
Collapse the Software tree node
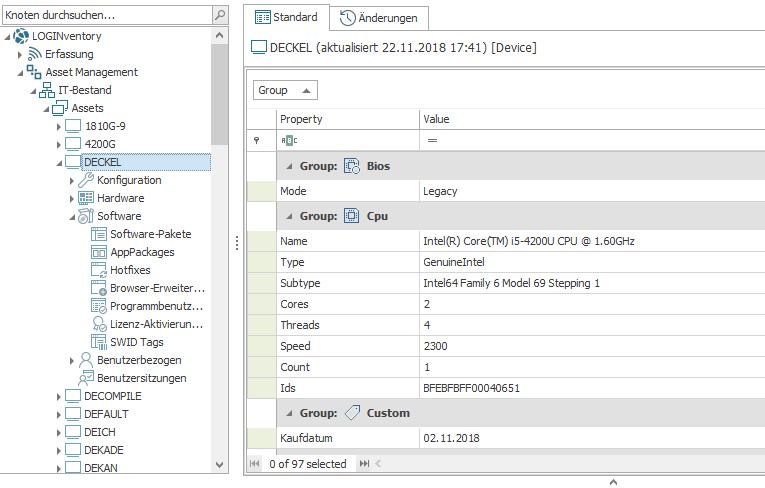[x=72, y=217]
